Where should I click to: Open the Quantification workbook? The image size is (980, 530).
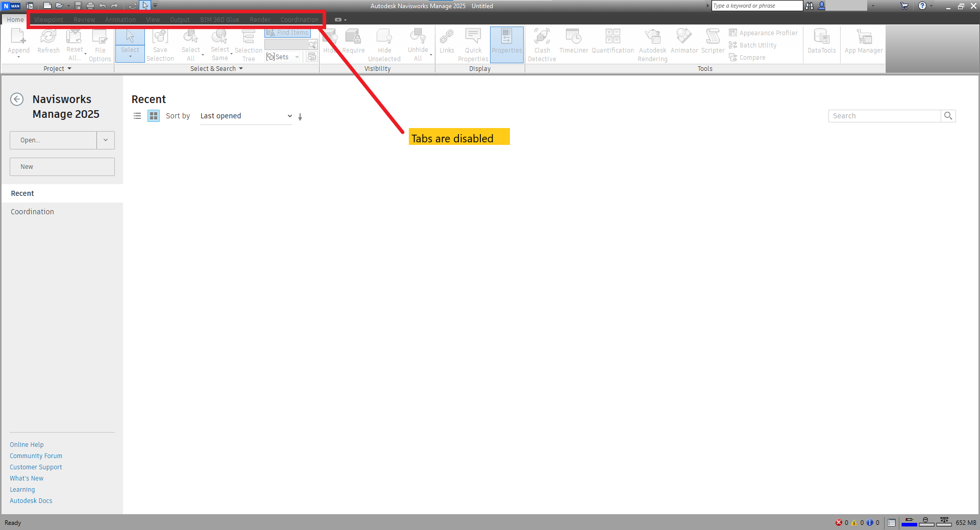tap(612, 43)
